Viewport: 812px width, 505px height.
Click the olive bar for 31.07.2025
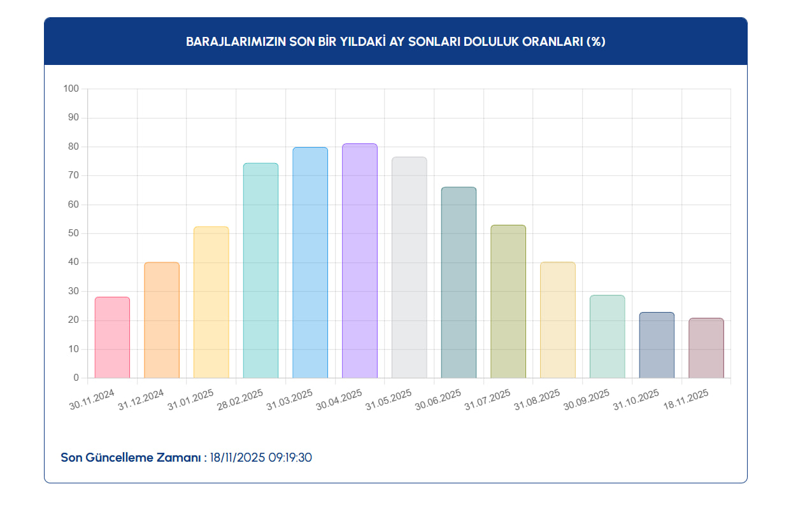(508, 302)
